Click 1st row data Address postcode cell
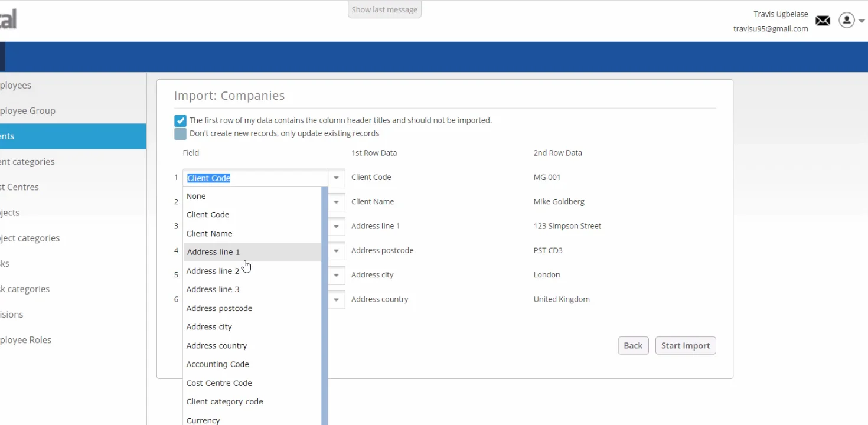 point(382,250)
